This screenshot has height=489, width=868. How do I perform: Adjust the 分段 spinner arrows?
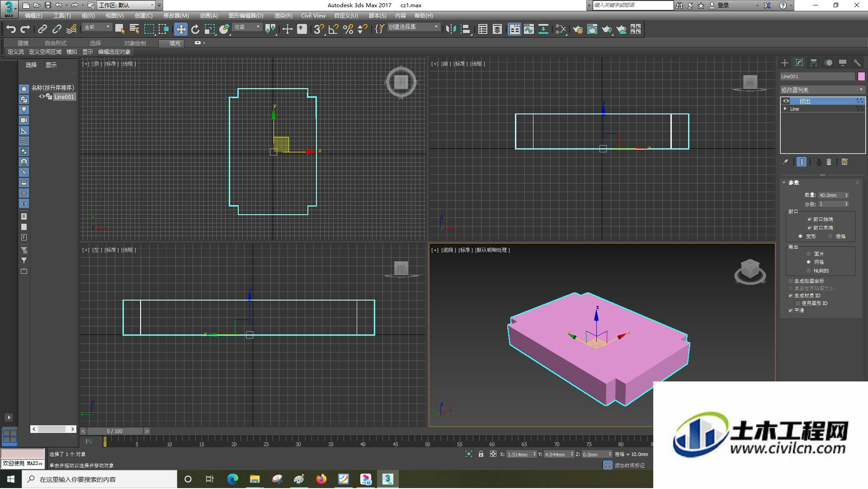coord(846,204)
